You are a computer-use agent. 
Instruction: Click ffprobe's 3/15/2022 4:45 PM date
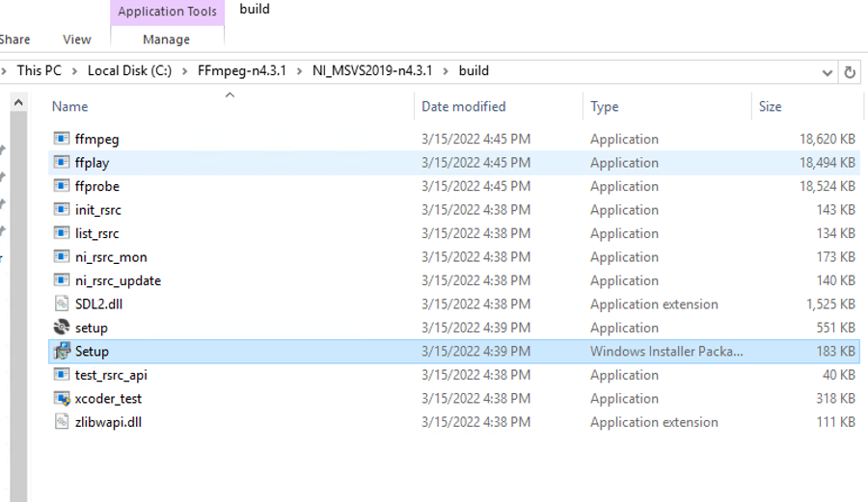[475, 186]
